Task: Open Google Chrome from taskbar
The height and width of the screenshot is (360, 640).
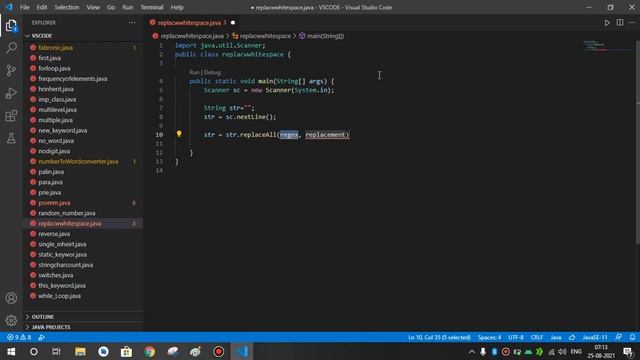Action: coord(149,351)
